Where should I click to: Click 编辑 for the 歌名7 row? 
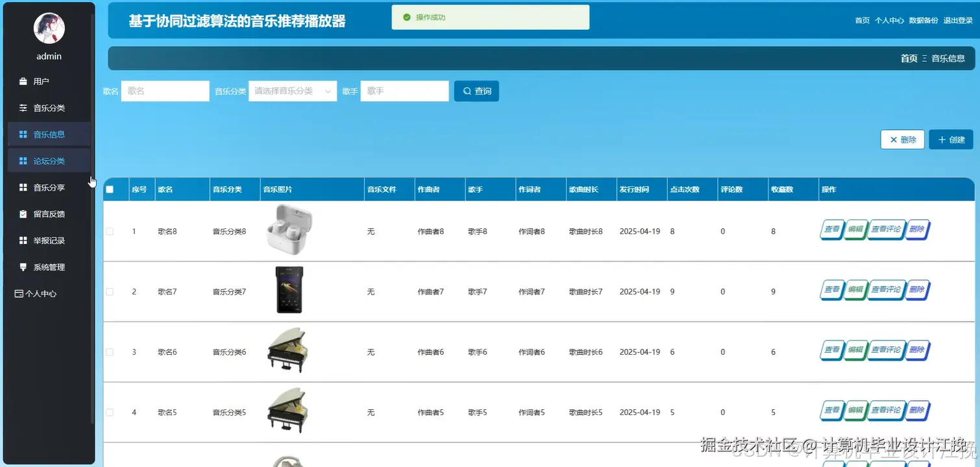[855, 290]
